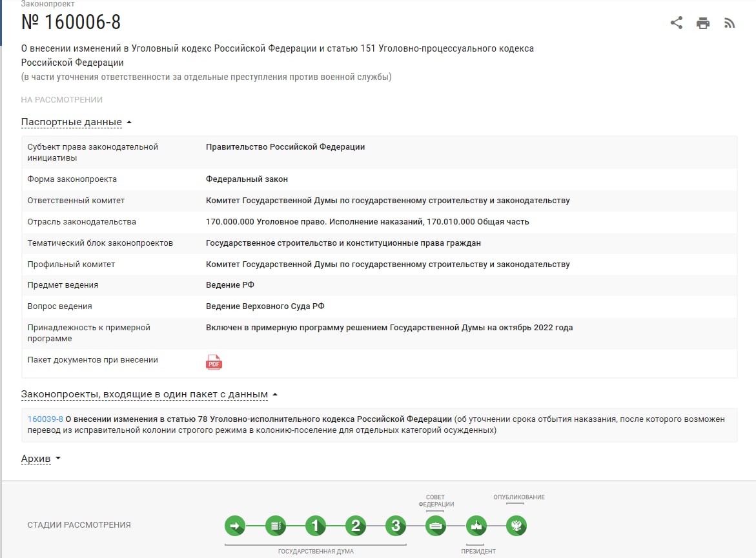Select the third reading stage circle "3"

coord(396,526)
